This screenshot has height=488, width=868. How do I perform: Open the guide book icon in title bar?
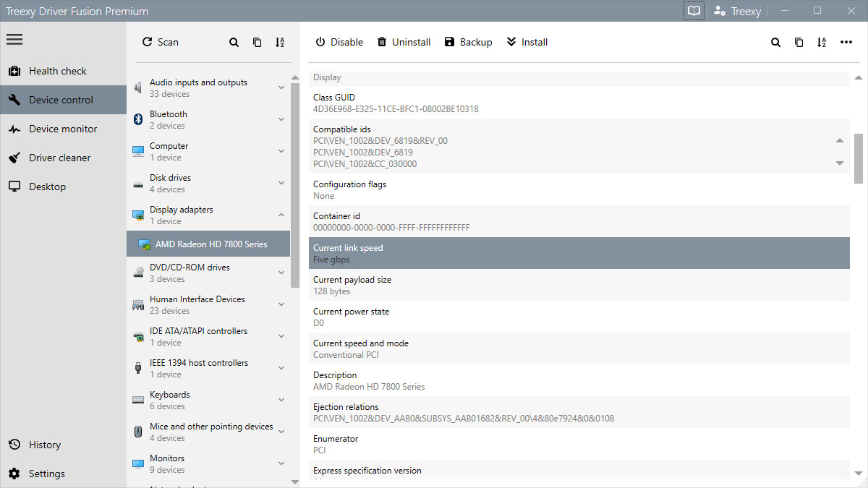[x=693, y=11]
